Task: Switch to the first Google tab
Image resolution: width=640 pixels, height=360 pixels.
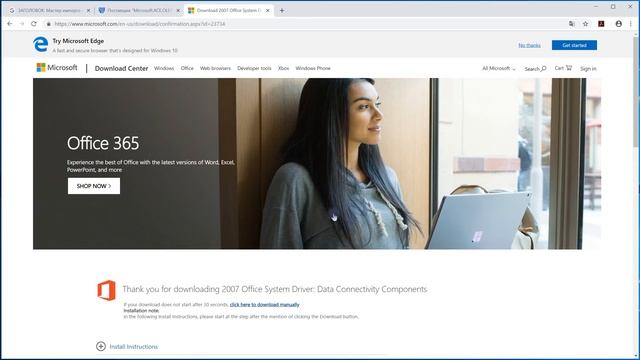Action: coord(49,11)
